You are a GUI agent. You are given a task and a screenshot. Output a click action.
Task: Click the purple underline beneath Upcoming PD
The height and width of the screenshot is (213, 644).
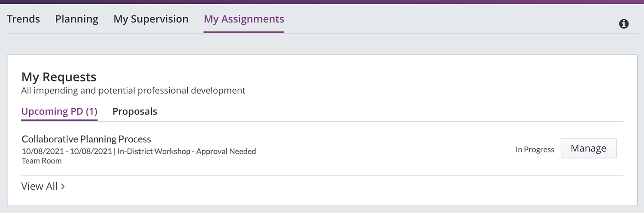point(59,120)
